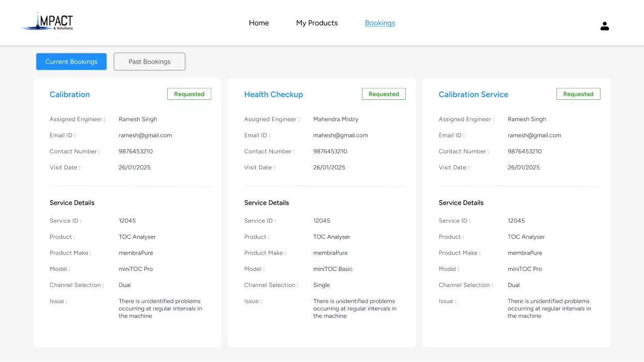Click membraPure in the Calibration card

[x=136, y=253]
